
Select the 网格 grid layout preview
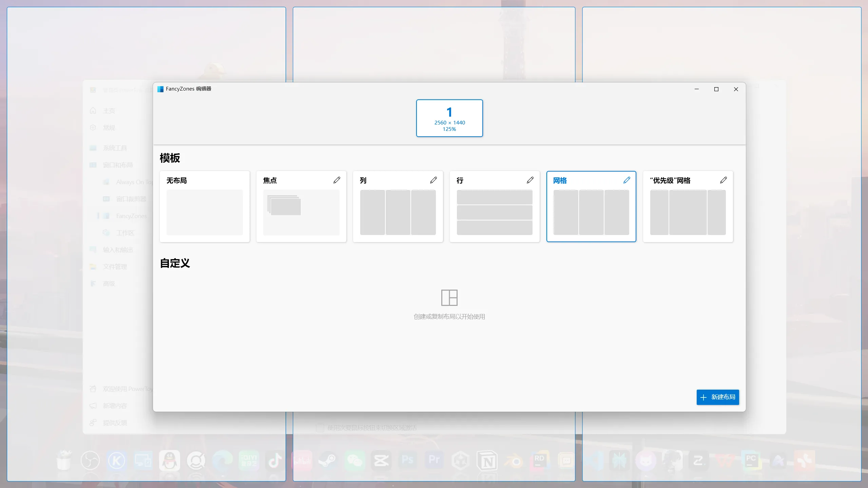[x=591, y=212]
